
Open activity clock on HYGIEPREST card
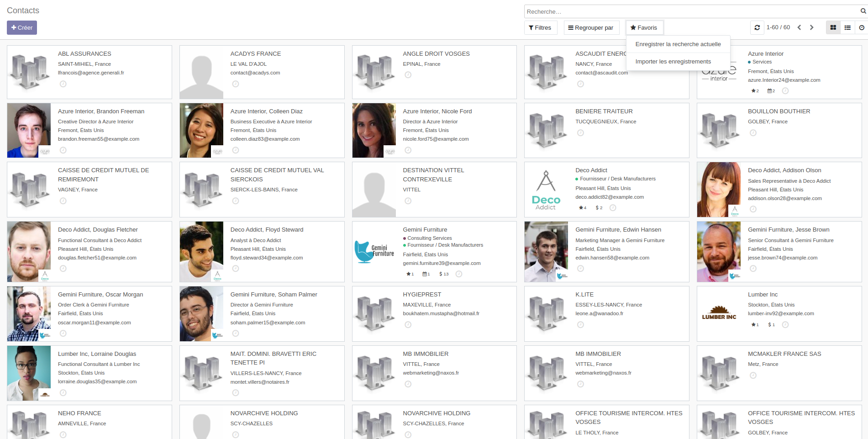408,325
